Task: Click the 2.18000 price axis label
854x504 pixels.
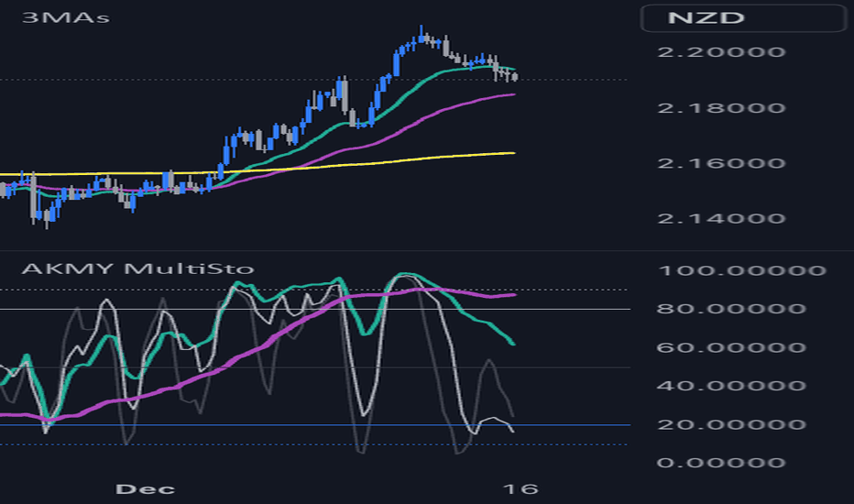Action: (x=721, y=108)
